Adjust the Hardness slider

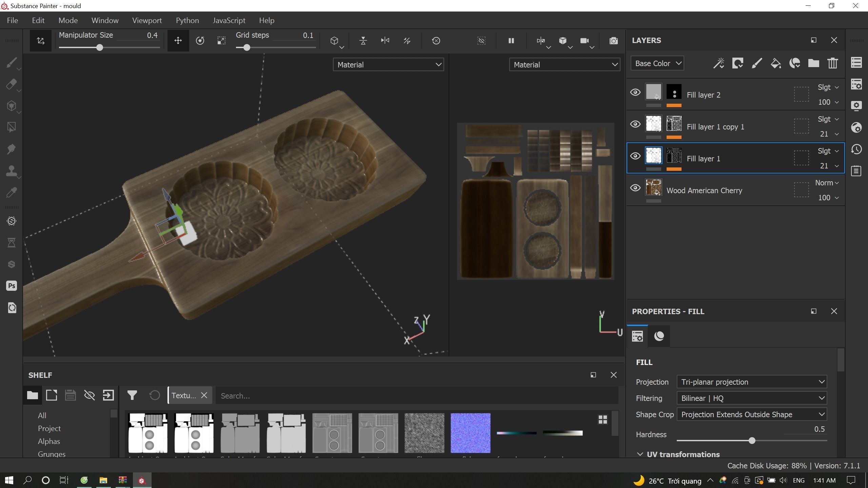click(x=752, y=441)
